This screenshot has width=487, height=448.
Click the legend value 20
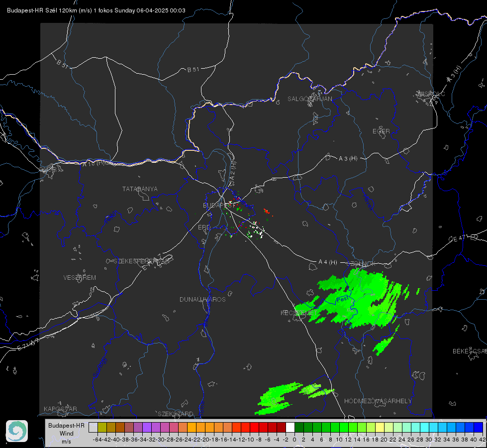click(x=384, y=440)
